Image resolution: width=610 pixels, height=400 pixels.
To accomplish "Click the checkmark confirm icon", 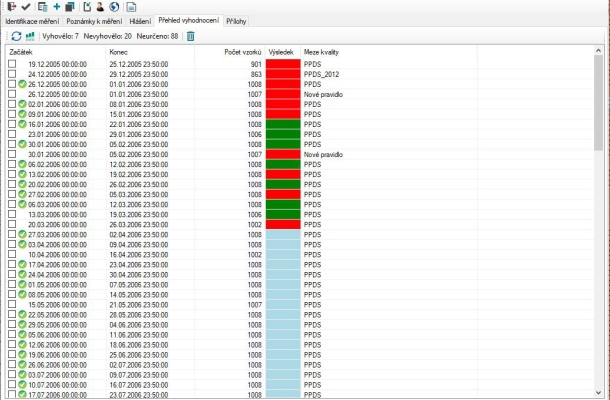I will pyautogui.click(x=25, y=6).
